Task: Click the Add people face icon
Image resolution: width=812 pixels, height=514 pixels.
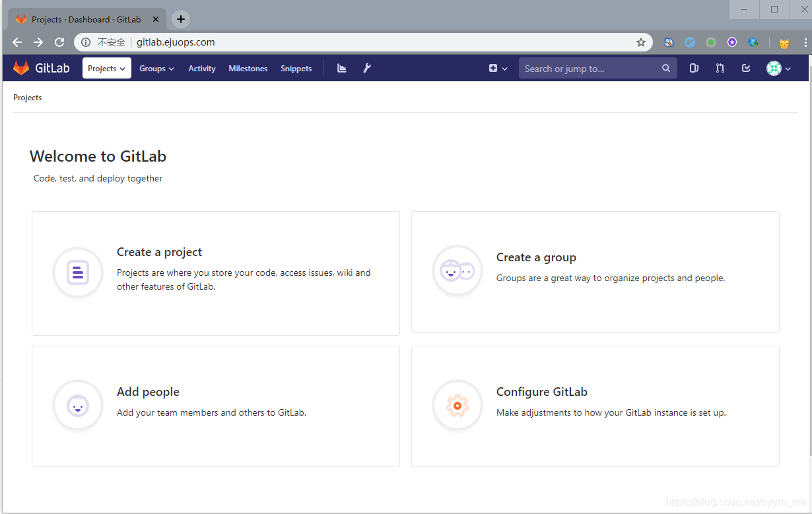Action: click(x=78, y=406)
